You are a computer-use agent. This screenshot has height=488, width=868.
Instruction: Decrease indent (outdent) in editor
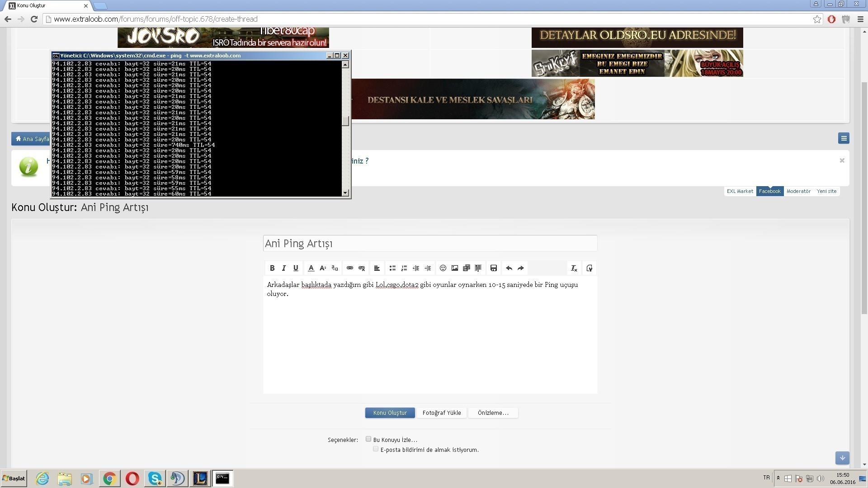coord(416,268)
